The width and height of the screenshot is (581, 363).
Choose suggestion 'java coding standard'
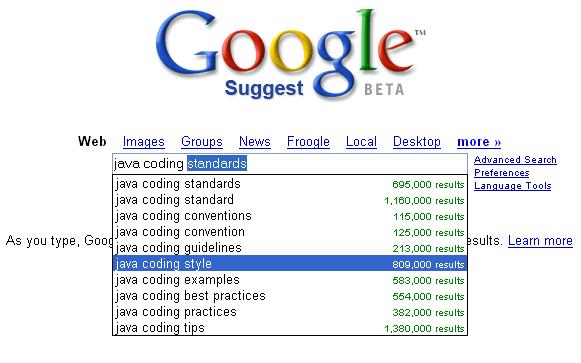click(290, 200)
